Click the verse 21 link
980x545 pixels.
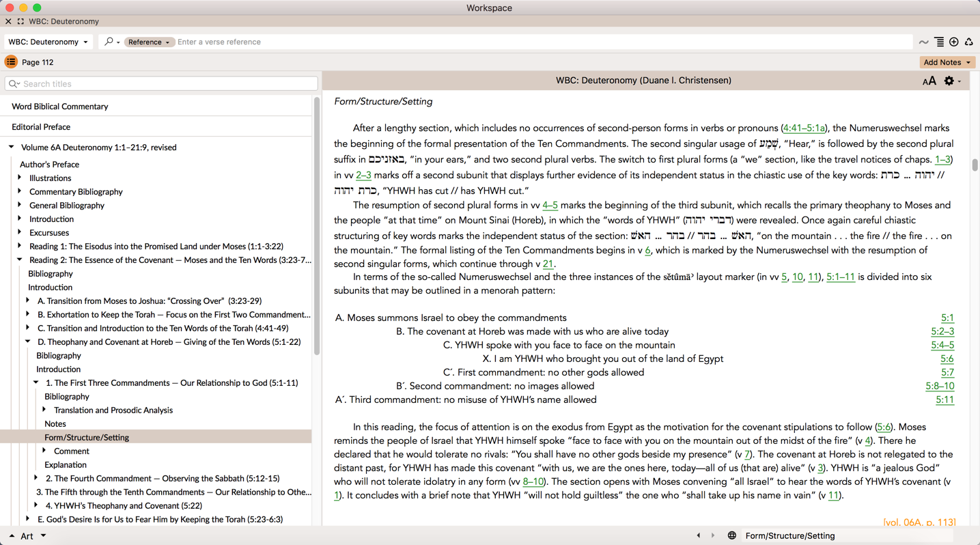point(548,264)
